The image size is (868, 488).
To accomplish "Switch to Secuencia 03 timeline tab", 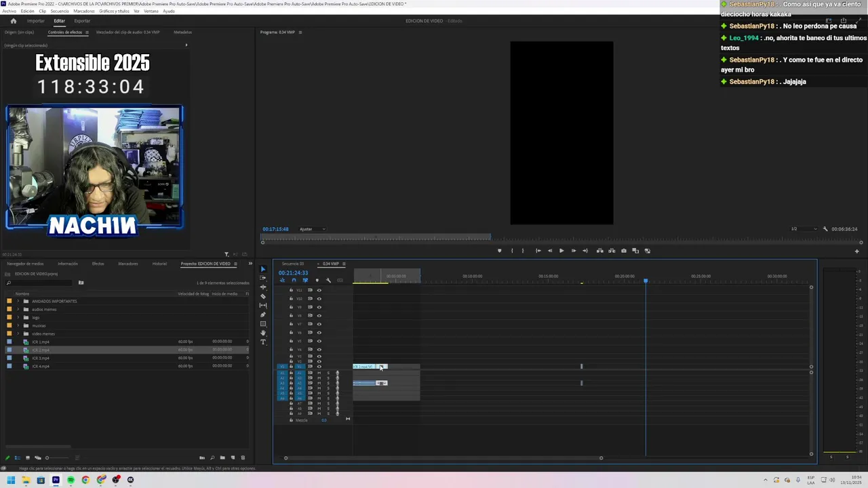I will (x=293, y=264).
